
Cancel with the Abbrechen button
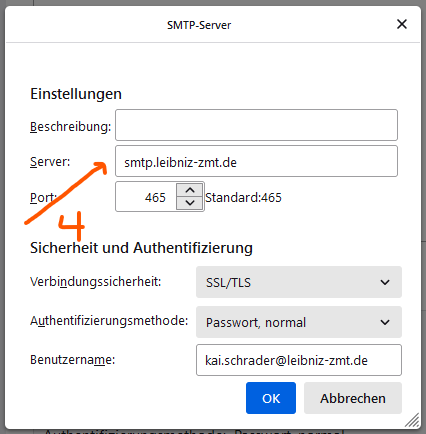coord(353,398)
